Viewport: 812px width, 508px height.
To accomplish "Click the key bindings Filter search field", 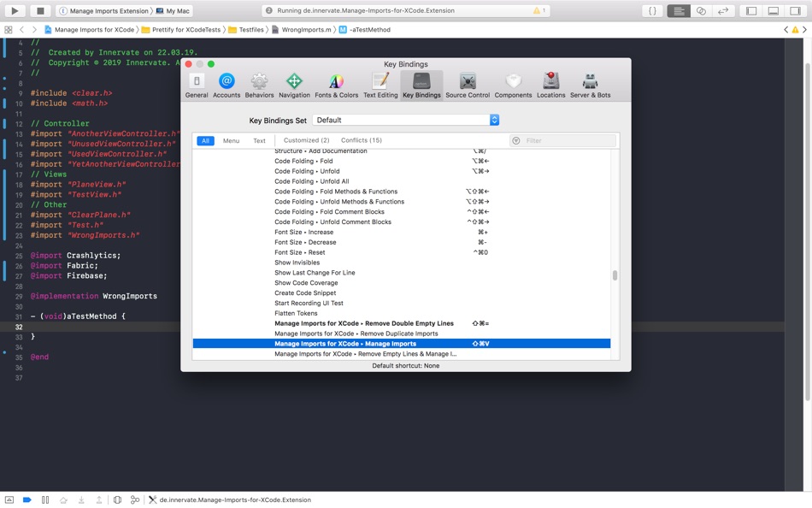I will [x=563, y=140].
